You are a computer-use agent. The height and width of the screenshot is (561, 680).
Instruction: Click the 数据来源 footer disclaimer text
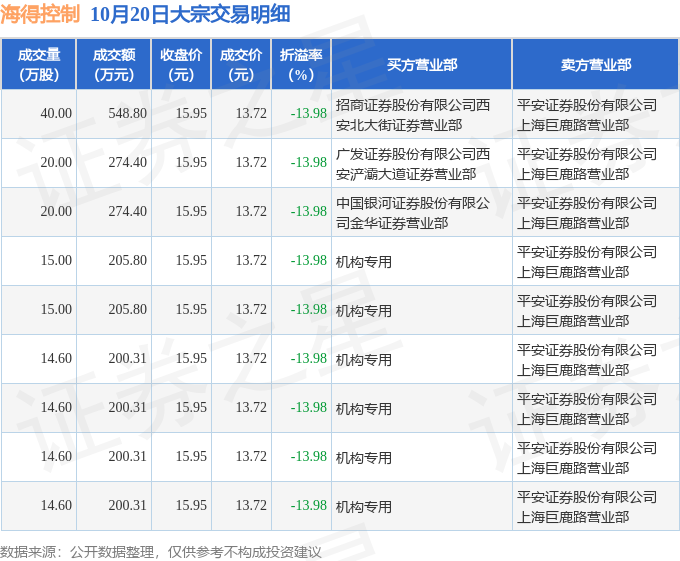161,551
